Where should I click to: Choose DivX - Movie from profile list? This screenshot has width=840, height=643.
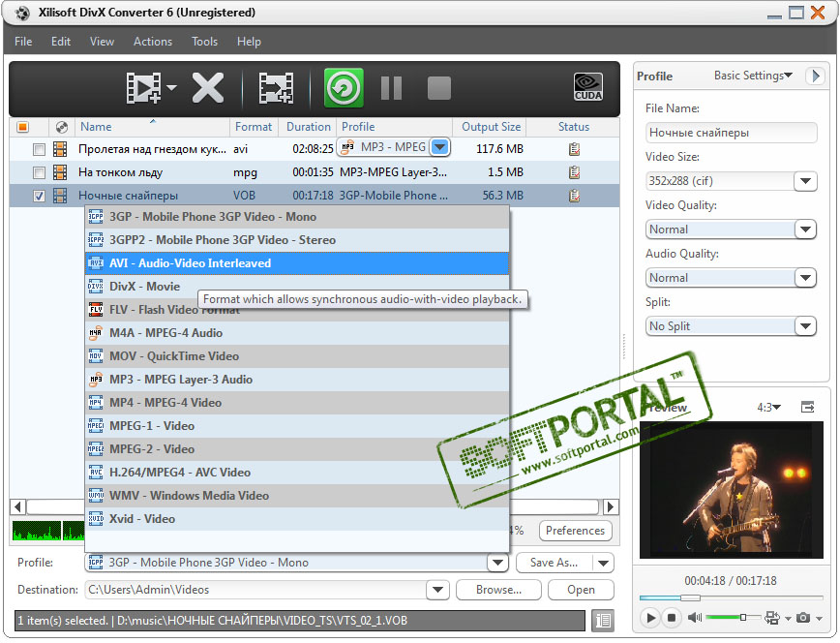(297, 287)
